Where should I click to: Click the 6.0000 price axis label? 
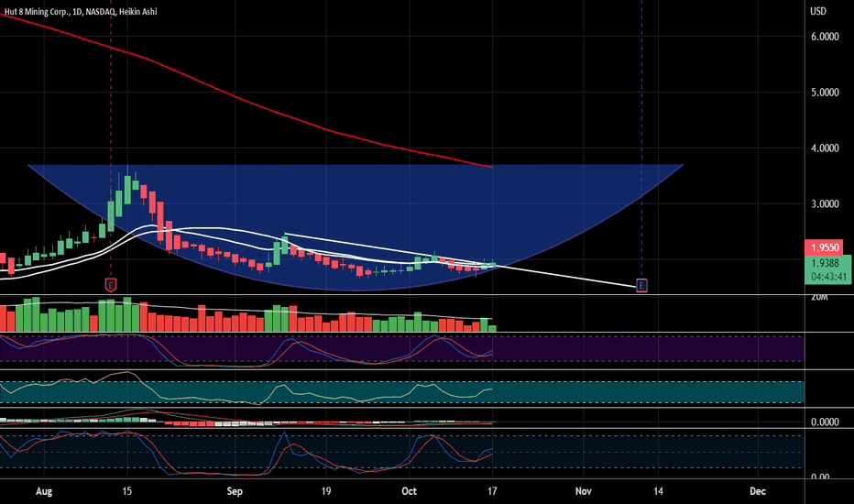[825, 37]
